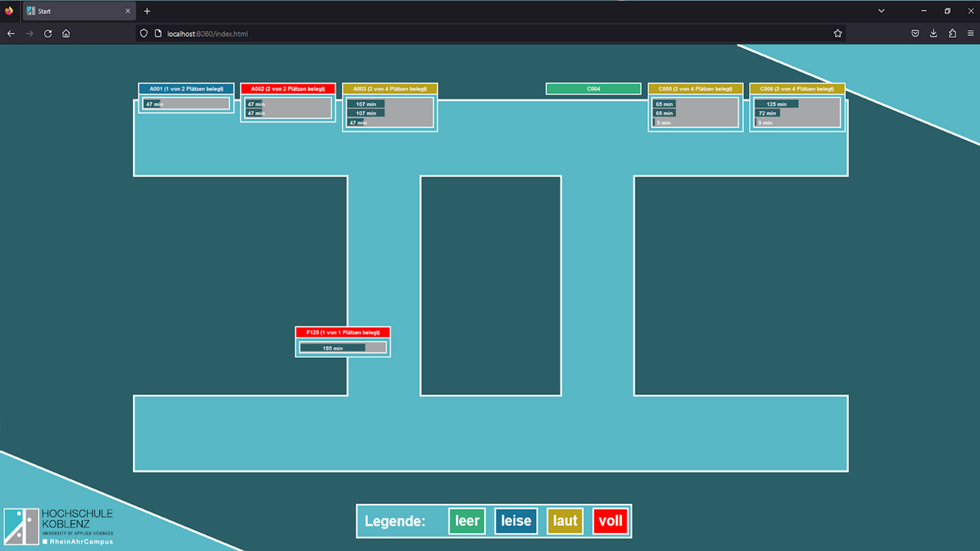Go to the browser home page
This screenshot has height=551, width=980.
[66, 34]
